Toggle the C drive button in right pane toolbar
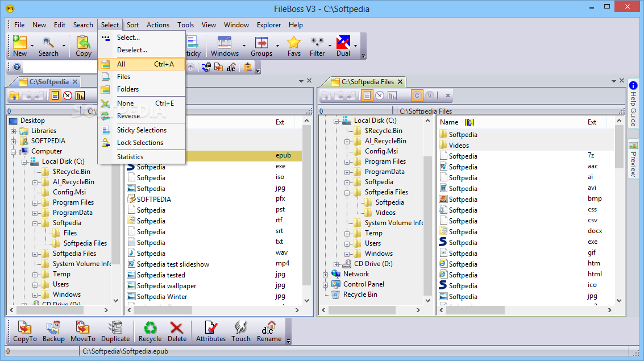 pos(417,96)
